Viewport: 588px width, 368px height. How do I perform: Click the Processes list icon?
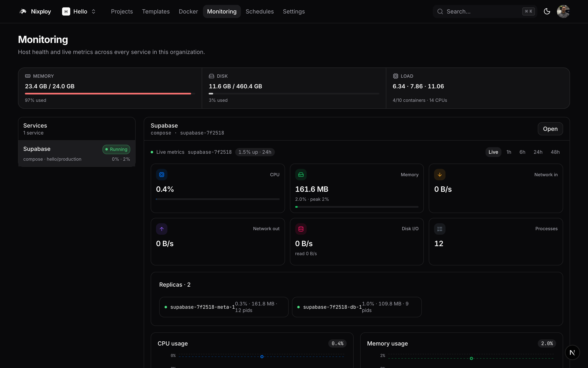click(x=440, y=229)
